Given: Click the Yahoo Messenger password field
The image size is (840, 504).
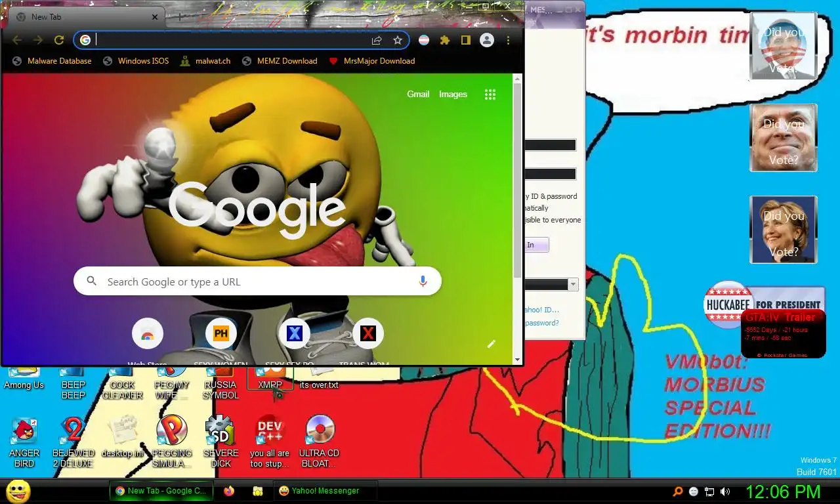Looking at the screenshot, I should click(550, 174).
